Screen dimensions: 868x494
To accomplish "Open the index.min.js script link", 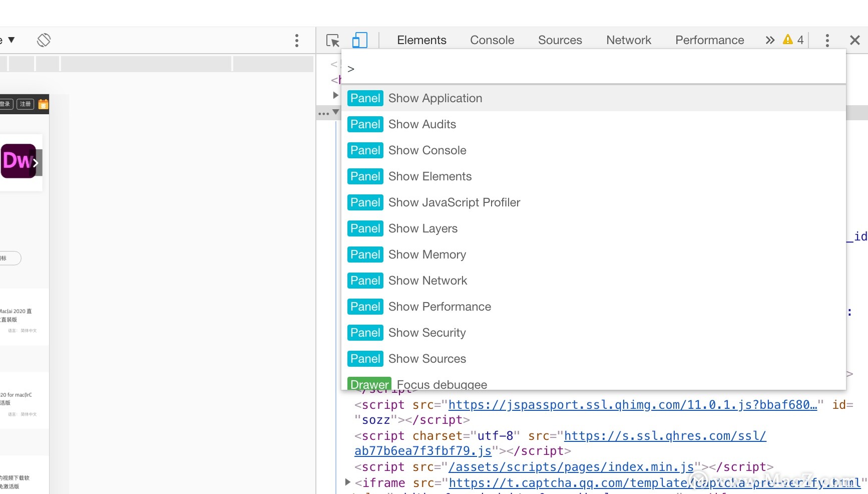I will pos(571,467).
